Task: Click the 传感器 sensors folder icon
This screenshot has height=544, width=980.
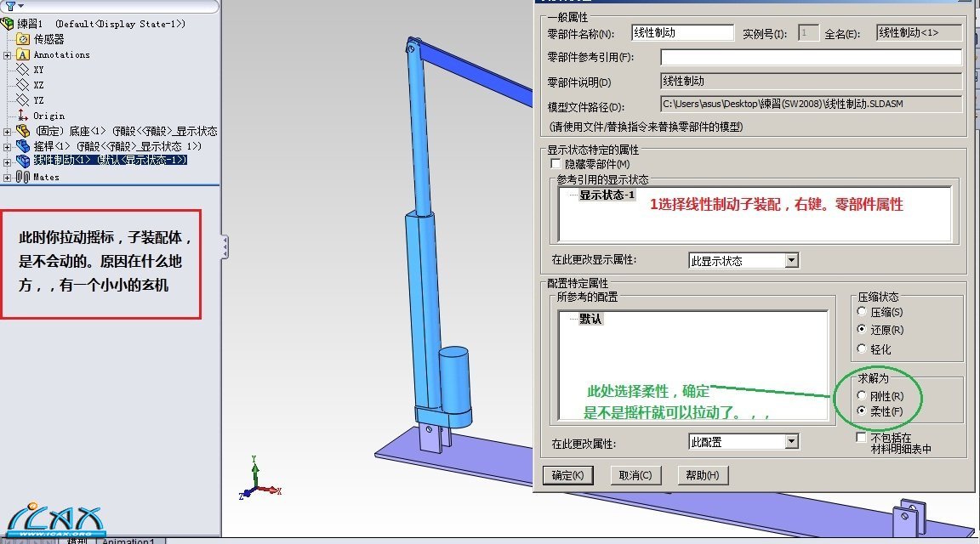Action: coord(22,39)
